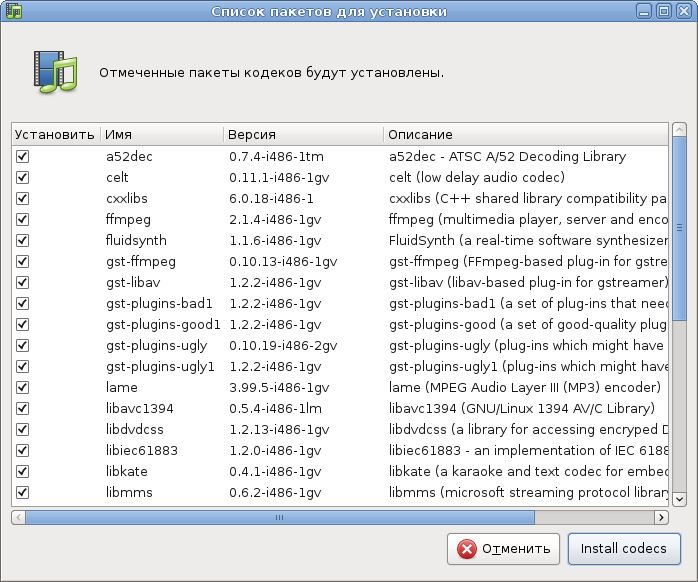Click the FluidSynth synthesizer description
The image size is (698, 582).
click(528, 240)
